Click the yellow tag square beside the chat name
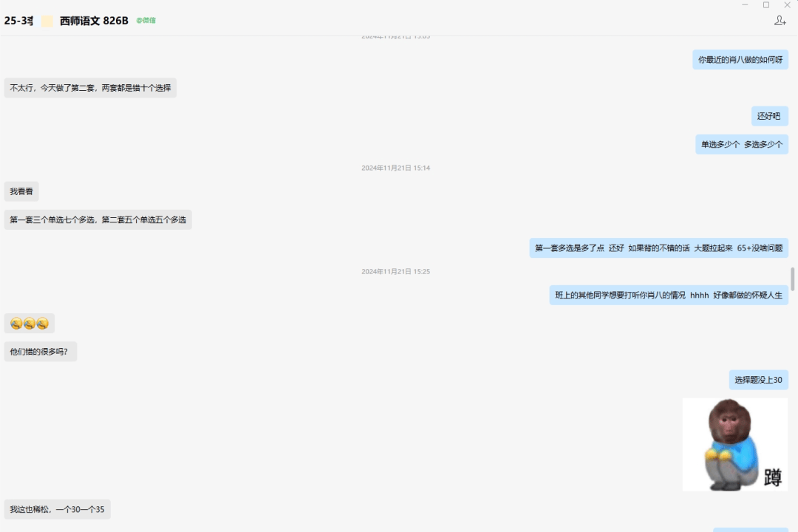The height and width of the screenshot is (532, 798). tap(47, 21)
